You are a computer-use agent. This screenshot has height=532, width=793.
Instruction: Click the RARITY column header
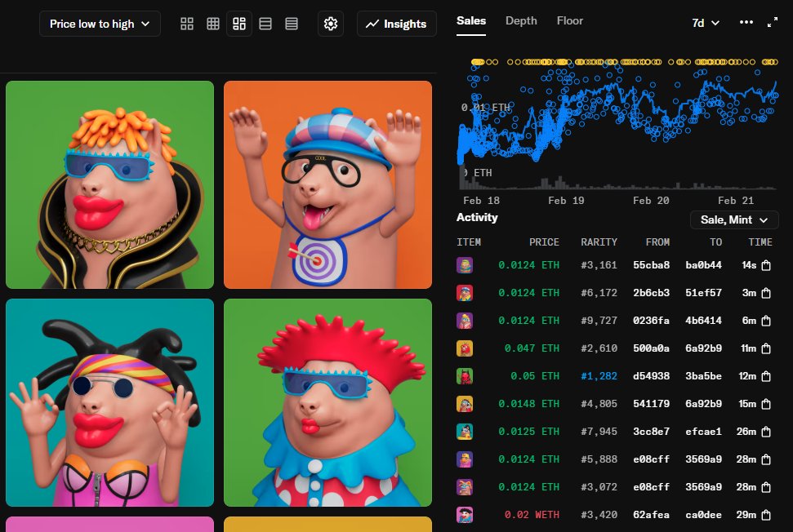click(599, 242)
